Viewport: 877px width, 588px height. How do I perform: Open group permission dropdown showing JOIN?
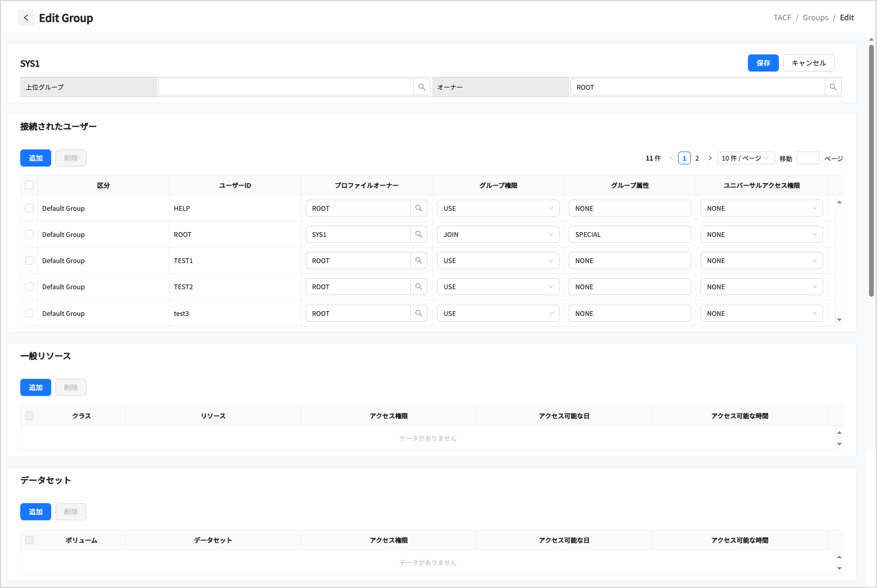[x=498, y=234]
